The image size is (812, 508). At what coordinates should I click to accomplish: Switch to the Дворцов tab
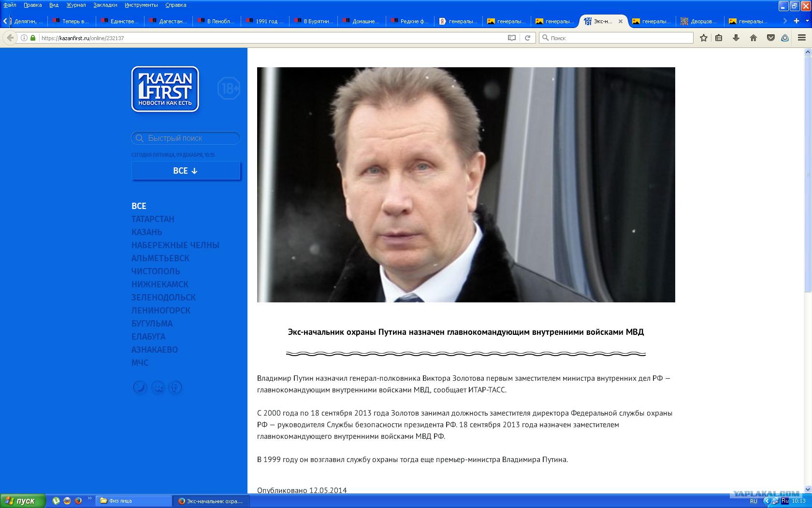[699, 21]
